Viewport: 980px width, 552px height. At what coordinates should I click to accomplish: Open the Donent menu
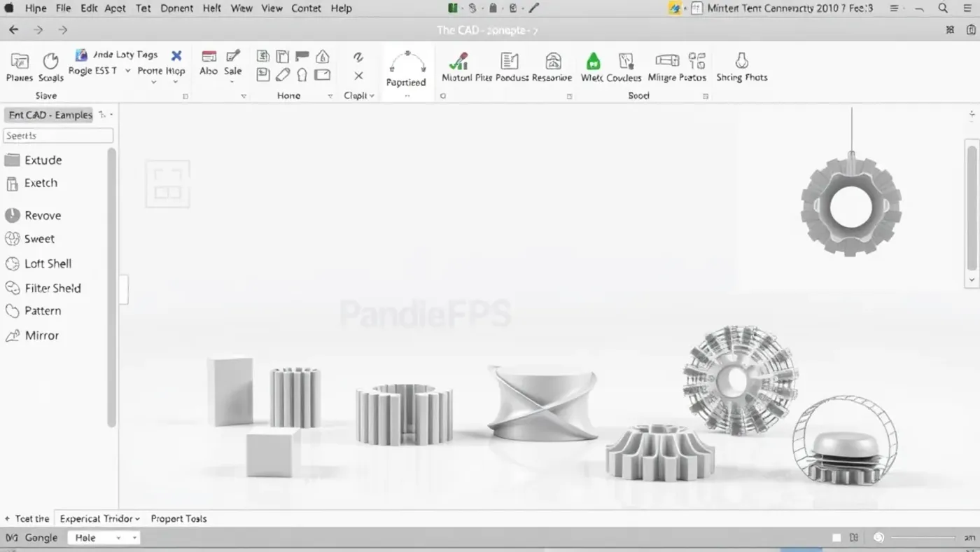coord(176,8)
